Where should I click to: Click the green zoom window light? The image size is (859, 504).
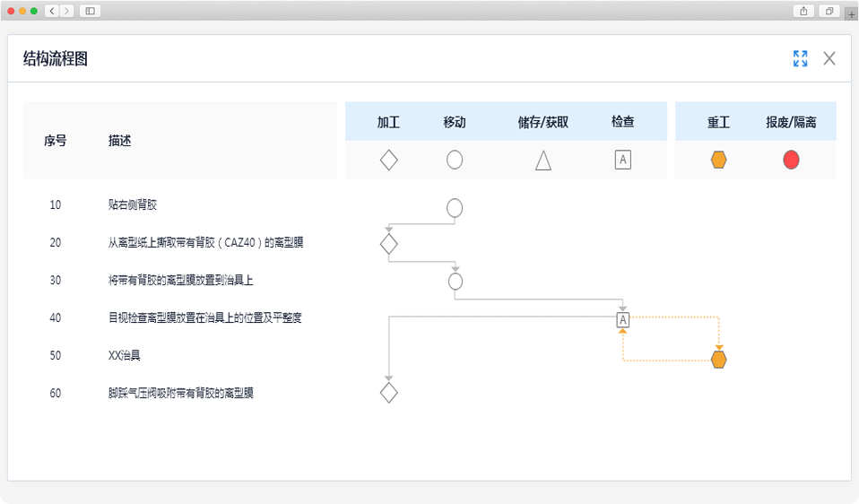point(34,11)
